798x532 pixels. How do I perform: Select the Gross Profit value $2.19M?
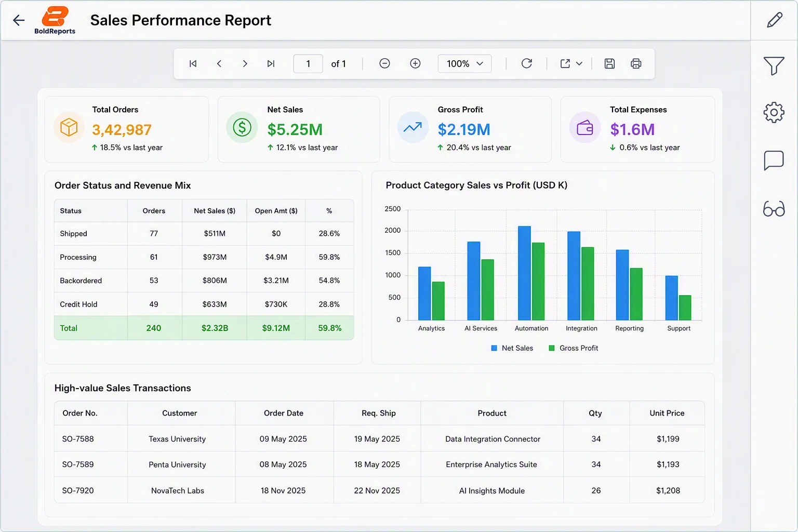tap(464, 129)
